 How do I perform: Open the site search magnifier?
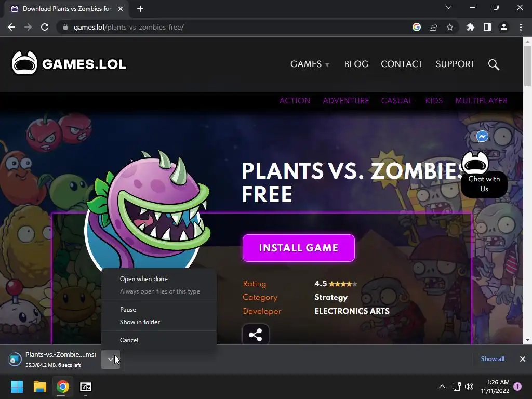pos(494,64)
